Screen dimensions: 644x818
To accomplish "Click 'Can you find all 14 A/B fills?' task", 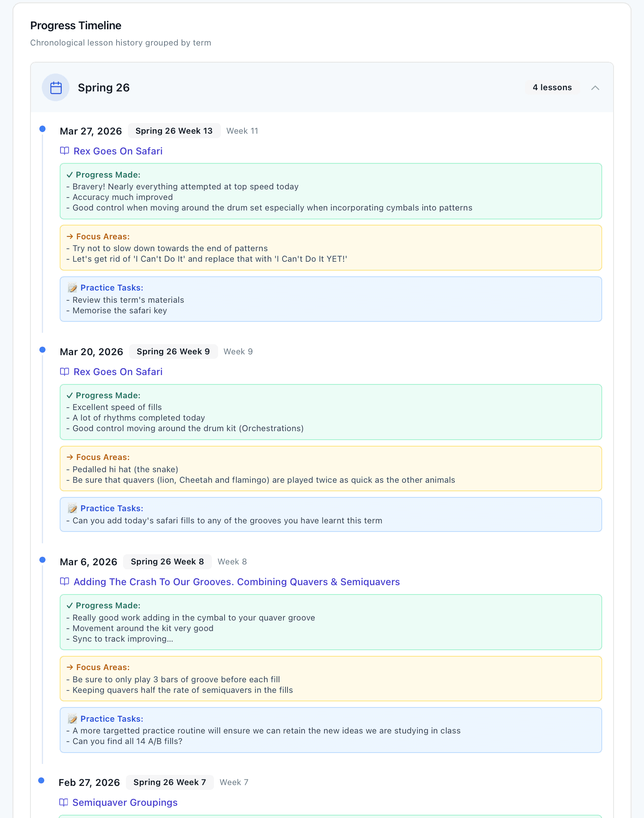I will coord(124,741).
